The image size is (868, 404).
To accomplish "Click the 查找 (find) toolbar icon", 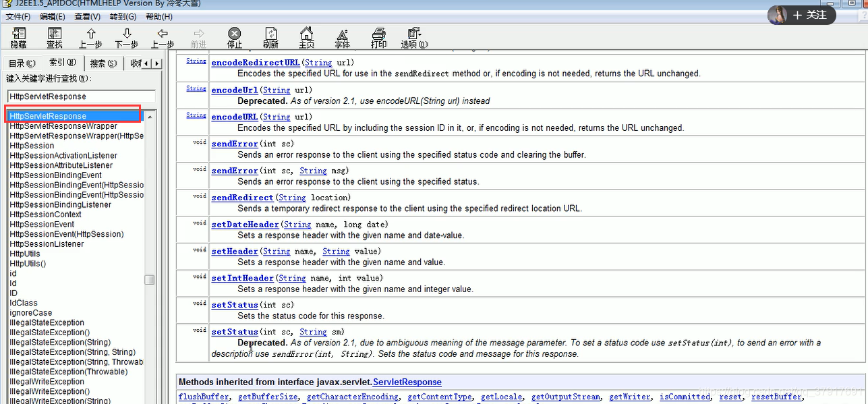I will tap(55, 38).
